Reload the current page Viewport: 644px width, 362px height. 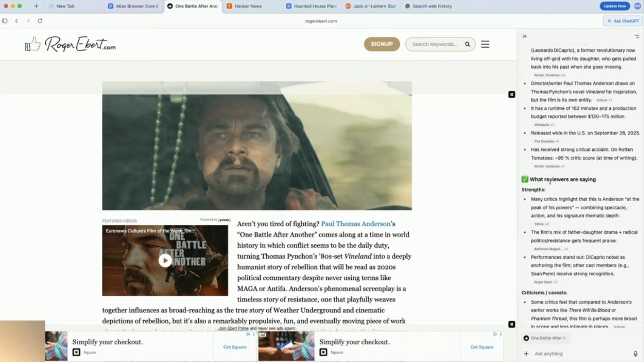40,21
